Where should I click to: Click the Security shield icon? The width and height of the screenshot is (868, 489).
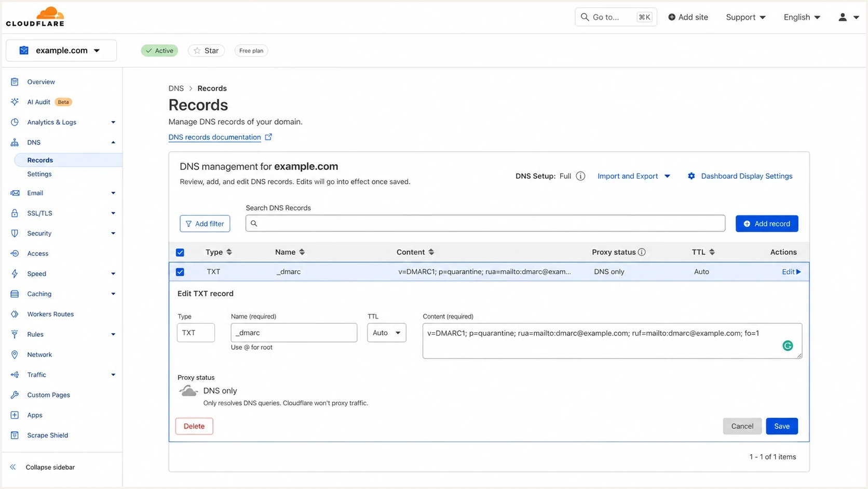coord(15,233)
